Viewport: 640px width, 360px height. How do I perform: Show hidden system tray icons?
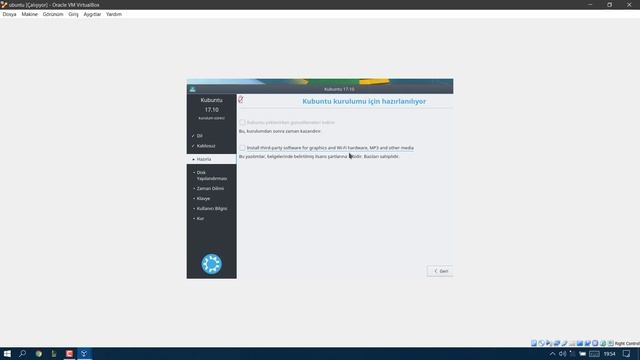tap(552, 354)
